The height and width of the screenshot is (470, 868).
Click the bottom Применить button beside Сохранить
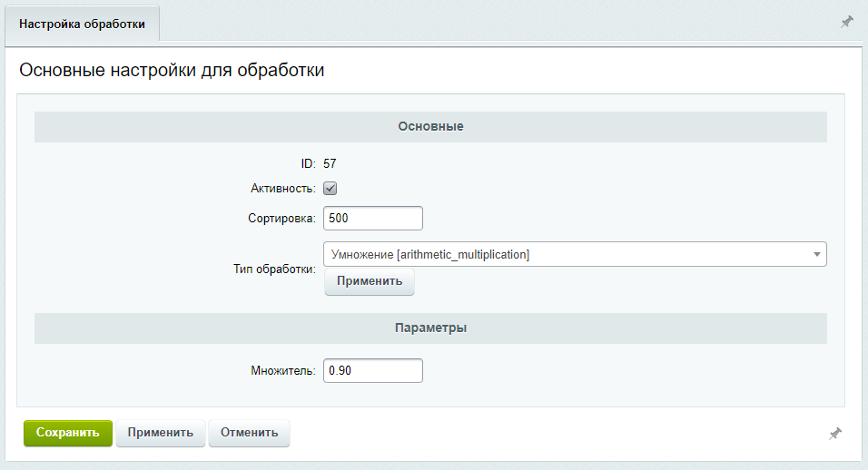coord(161,433)
